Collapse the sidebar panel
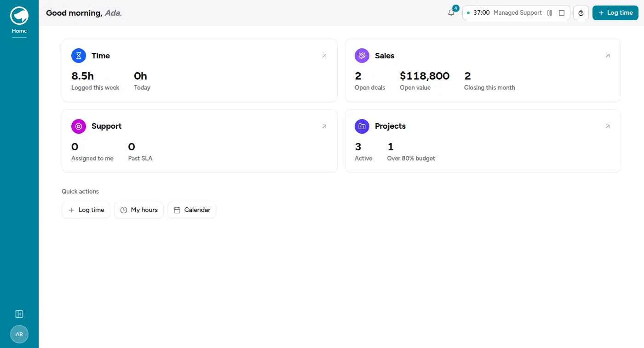This screenshot has width=644, height=348. point(19,314)
